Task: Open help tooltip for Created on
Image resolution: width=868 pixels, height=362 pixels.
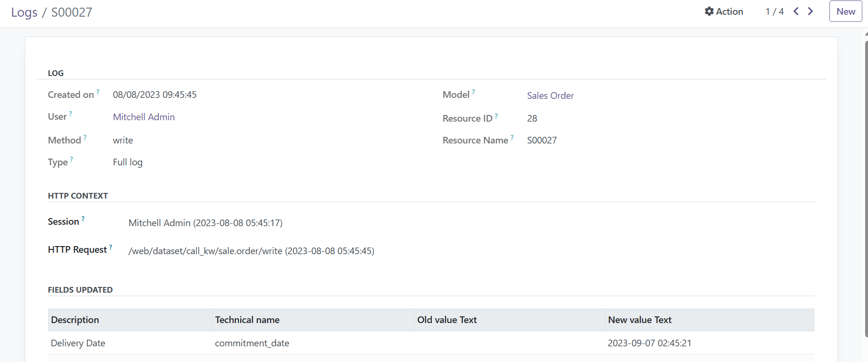Action: pos(98,92)
